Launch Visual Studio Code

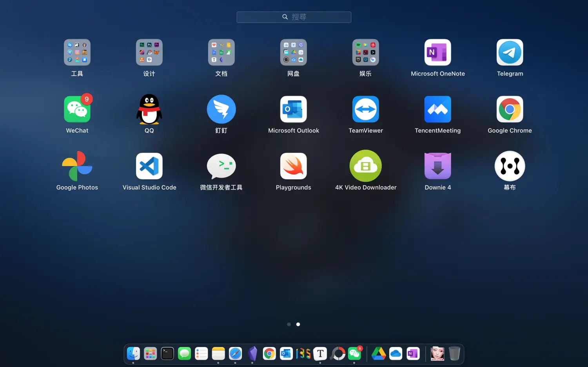tap(149, 166)
